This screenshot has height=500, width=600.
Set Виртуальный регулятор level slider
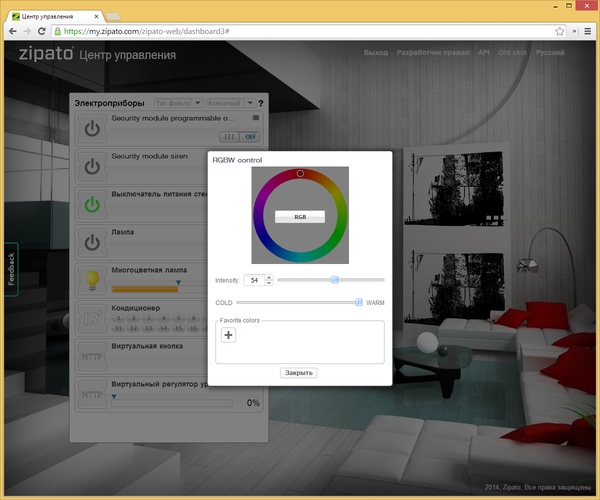(x=172, y=403)
